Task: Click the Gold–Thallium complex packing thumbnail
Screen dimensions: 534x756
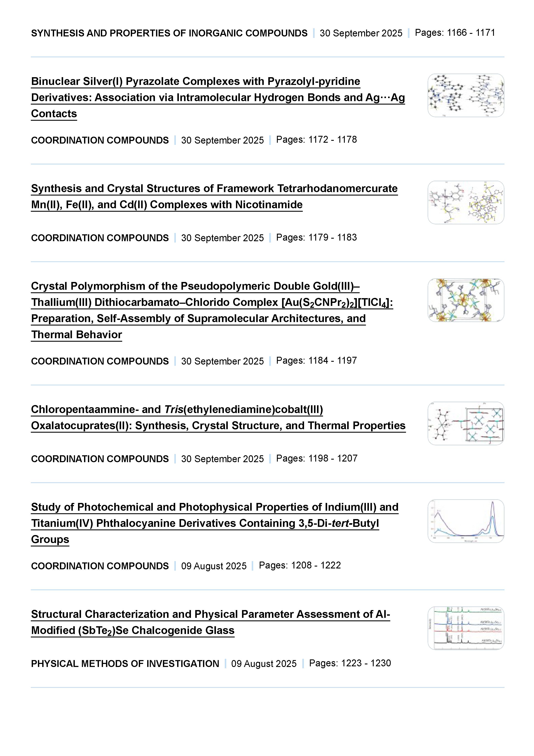Action: (465, 300)
